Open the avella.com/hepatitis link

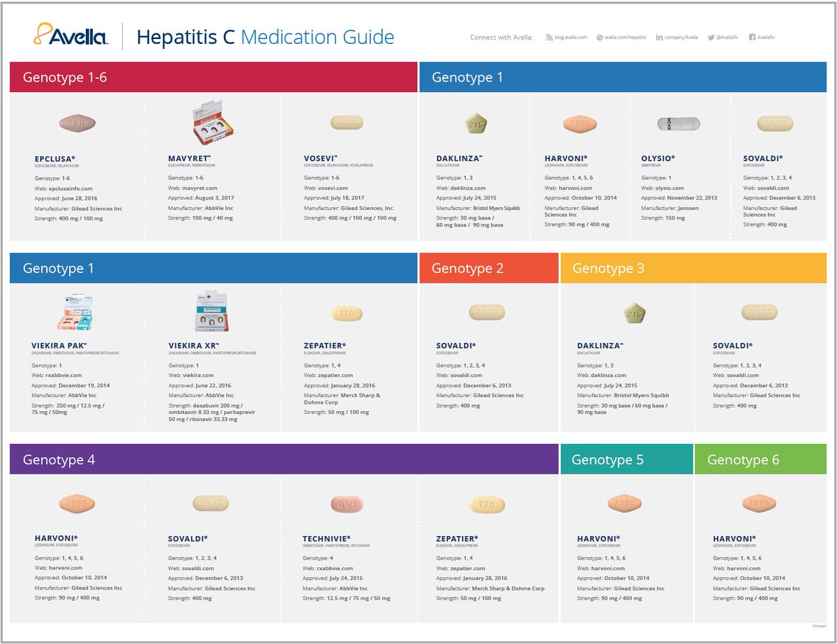point(626,37)
